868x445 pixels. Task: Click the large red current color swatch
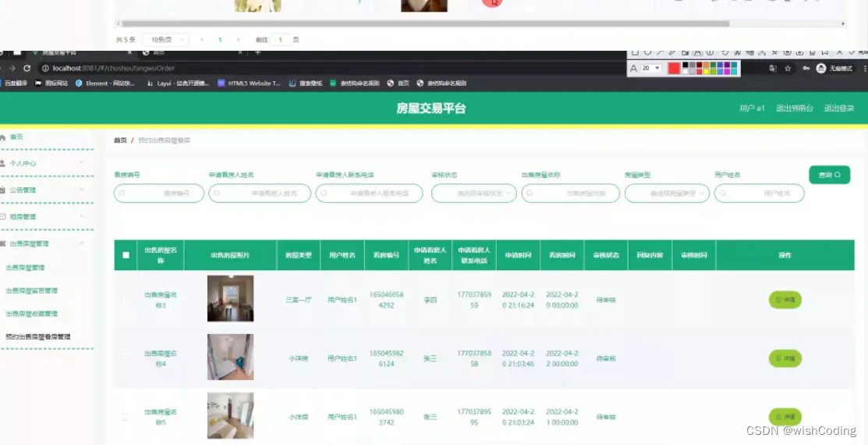click(x=674, y=68)
